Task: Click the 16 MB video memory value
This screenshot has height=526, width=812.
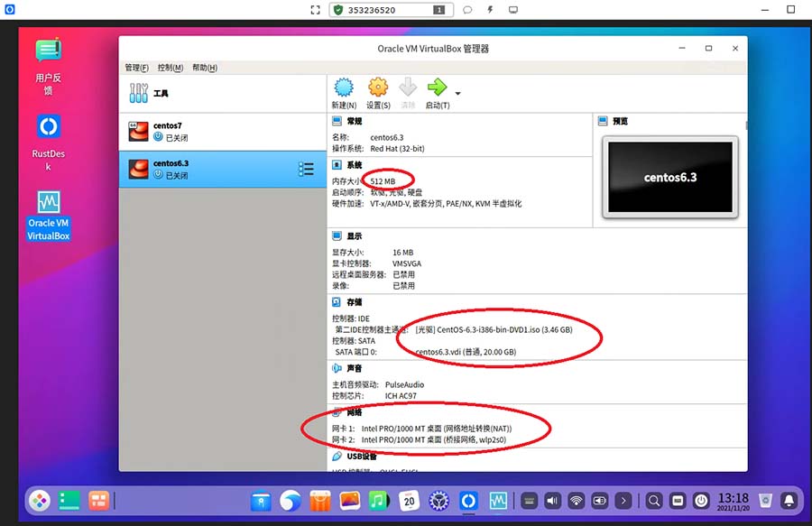Action: point(403,253)
